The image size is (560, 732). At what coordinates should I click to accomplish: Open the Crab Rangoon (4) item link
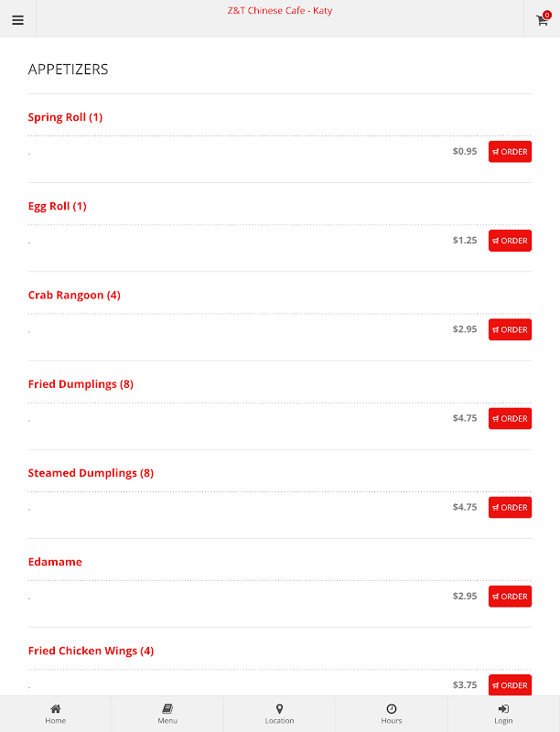74,295
